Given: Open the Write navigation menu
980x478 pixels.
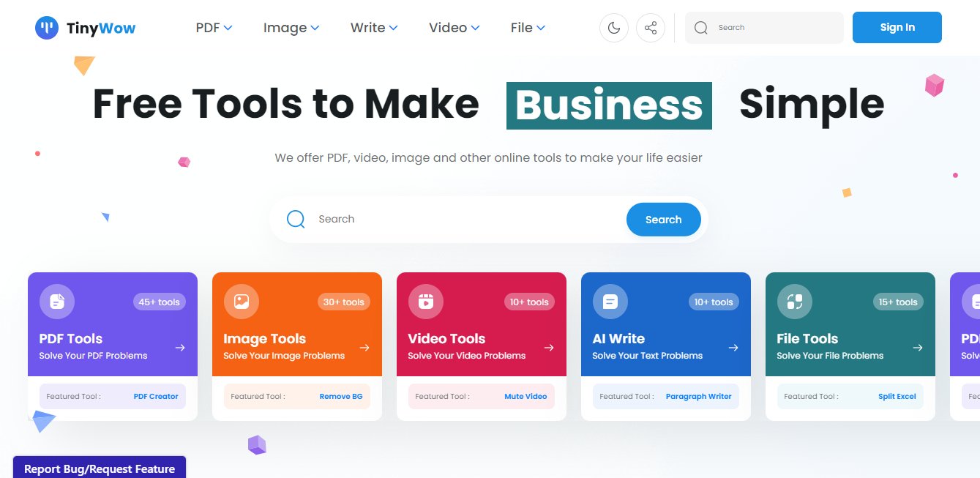Looking at the screenshot, I should click(374, 28).
